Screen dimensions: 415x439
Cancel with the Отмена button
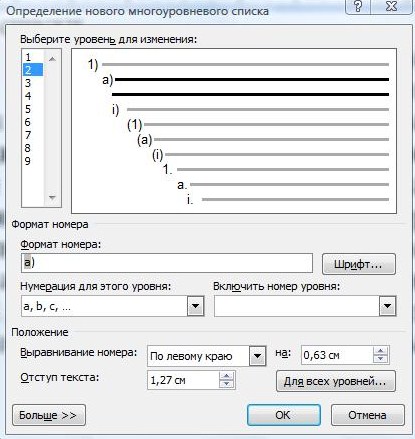coord(367,415)
